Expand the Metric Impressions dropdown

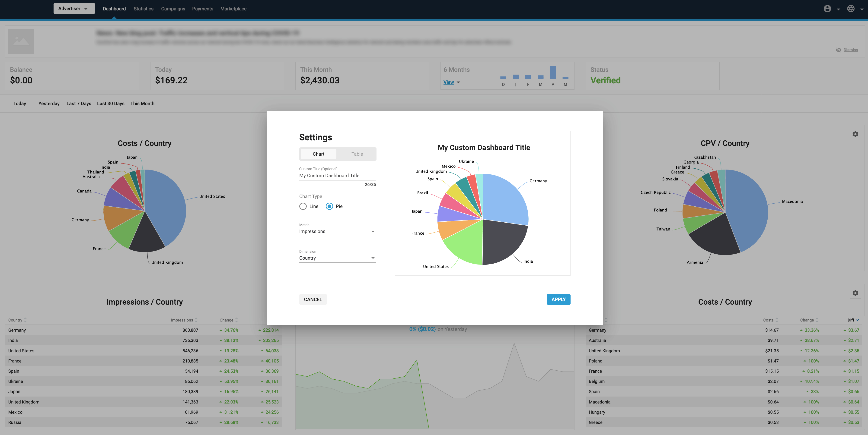(x=337, y=231)
